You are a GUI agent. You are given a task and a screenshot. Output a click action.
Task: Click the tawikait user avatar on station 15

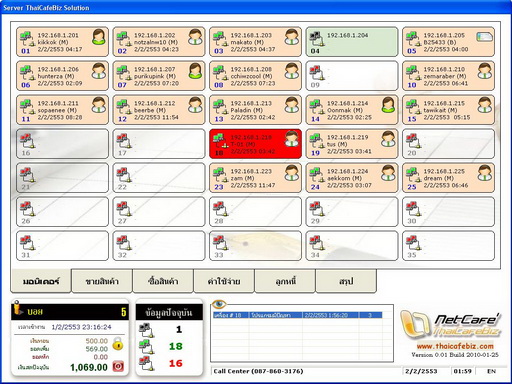(x=484, y=105)
